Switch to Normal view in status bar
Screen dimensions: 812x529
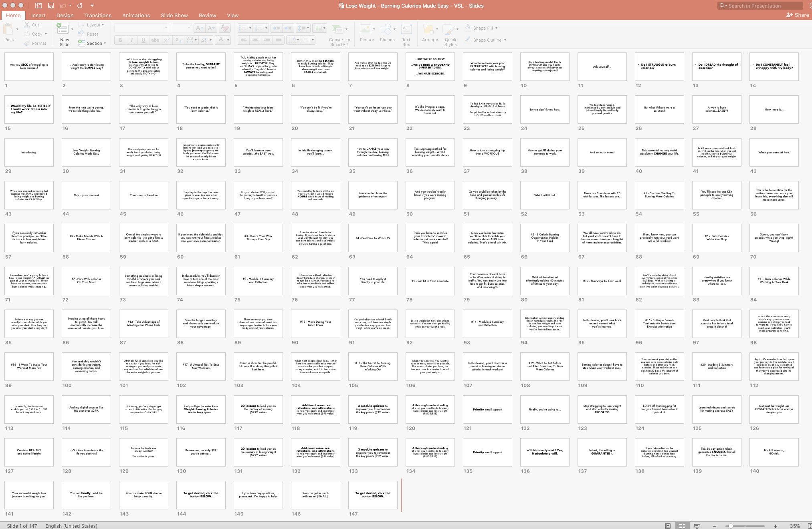[668, 526]
